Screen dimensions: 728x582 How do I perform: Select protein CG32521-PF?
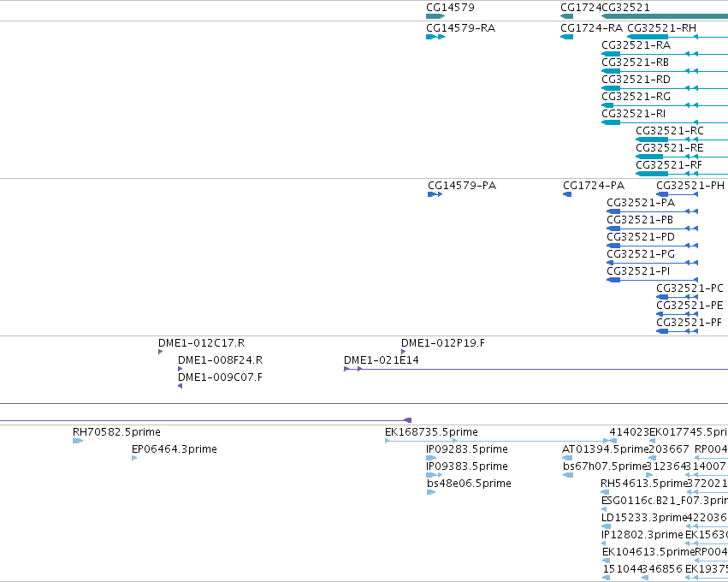click(x=690, y=324)
